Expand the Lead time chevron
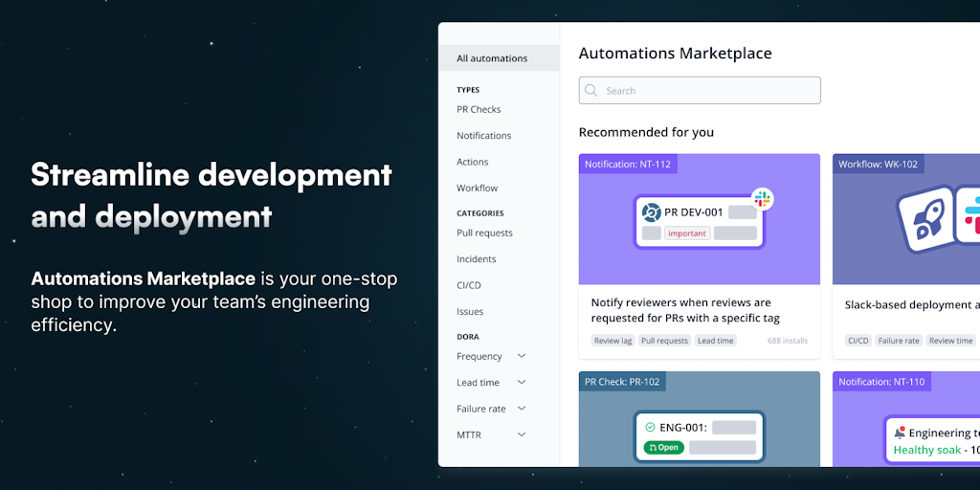The width and height of the screenshot is (980, 490). 522,382
